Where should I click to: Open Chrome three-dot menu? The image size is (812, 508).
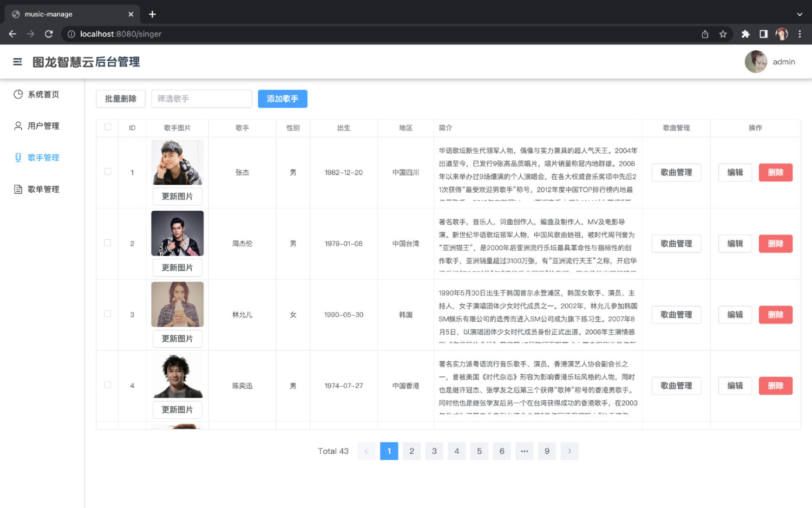tap(800, 34)
